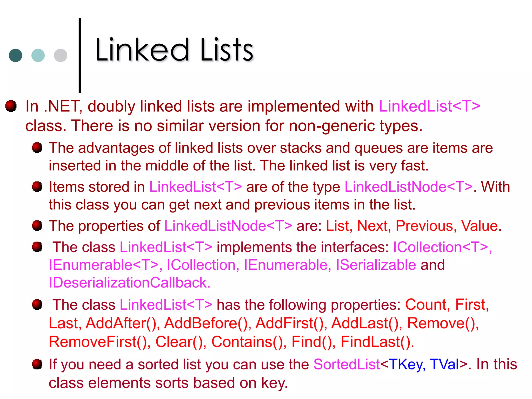
Task: Click red bullet beside 'Items stored in'
Action: point(37,187)
